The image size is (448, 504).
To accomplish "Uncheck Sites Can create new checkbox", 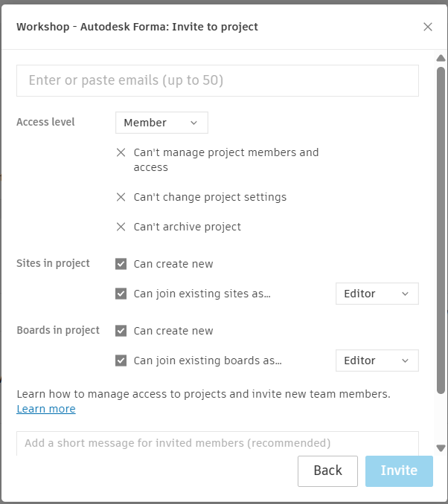I will point(121,264).
